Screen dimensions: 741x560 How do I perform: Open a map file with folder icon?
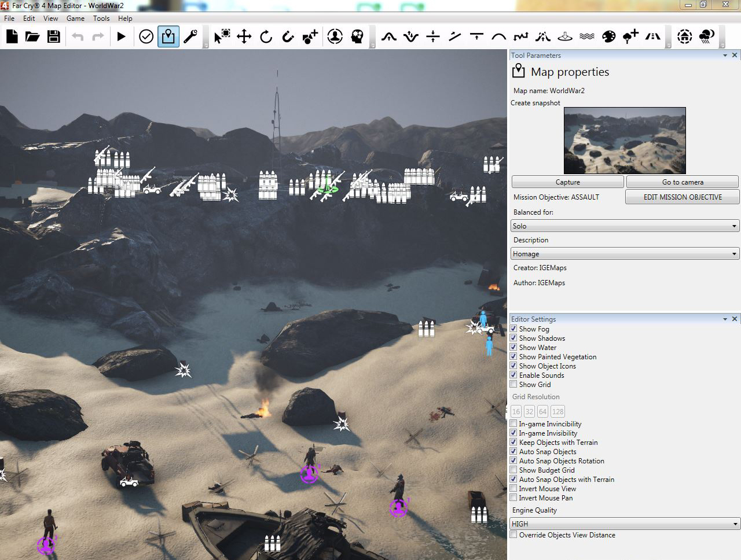click(32, 36)
